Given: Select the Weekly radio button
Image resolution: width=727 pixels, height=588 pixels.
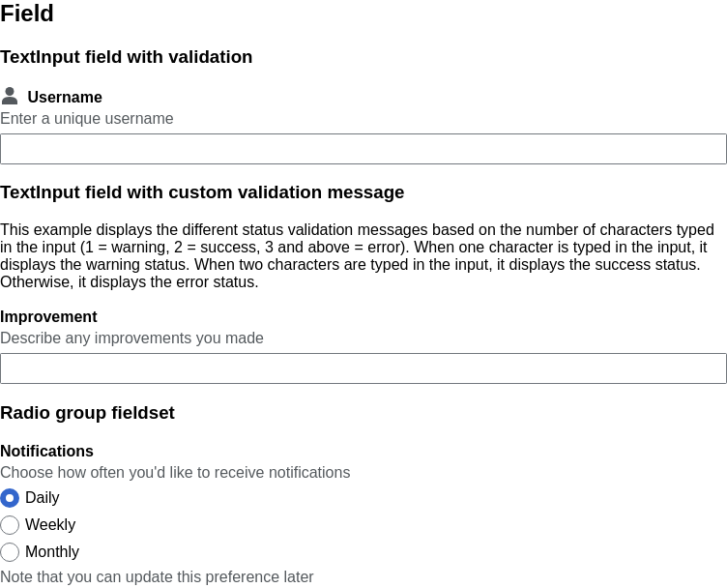Looking at the screenshot, I should (10, 525).
